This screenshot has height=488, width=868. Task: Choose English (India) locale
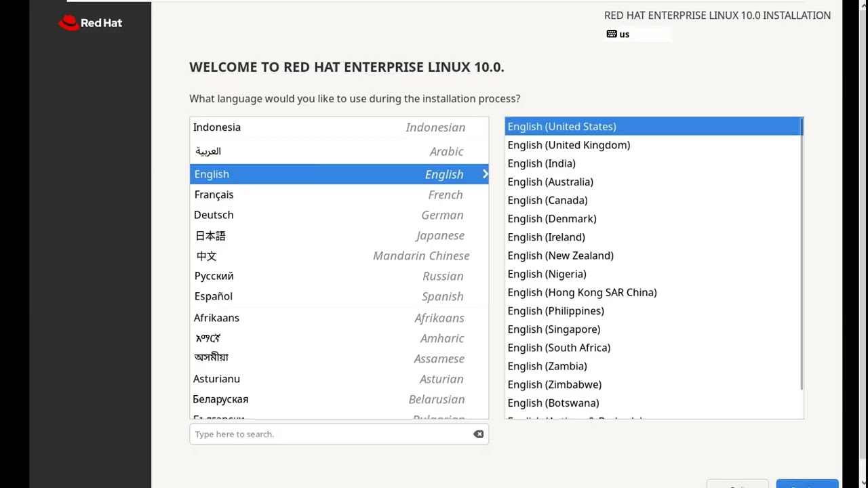pyautogui.click(x=653, y=163)
